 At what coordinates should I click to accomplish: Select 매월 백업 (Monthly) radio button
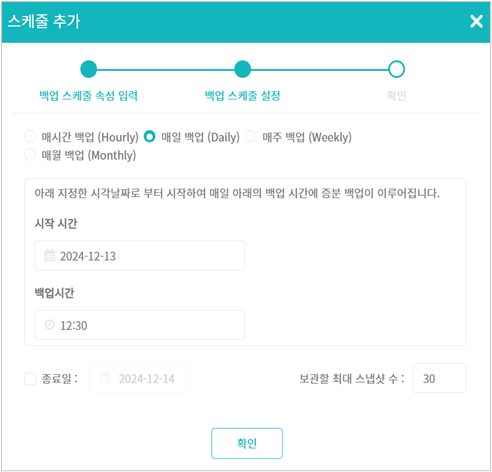(x=30, y=154)
